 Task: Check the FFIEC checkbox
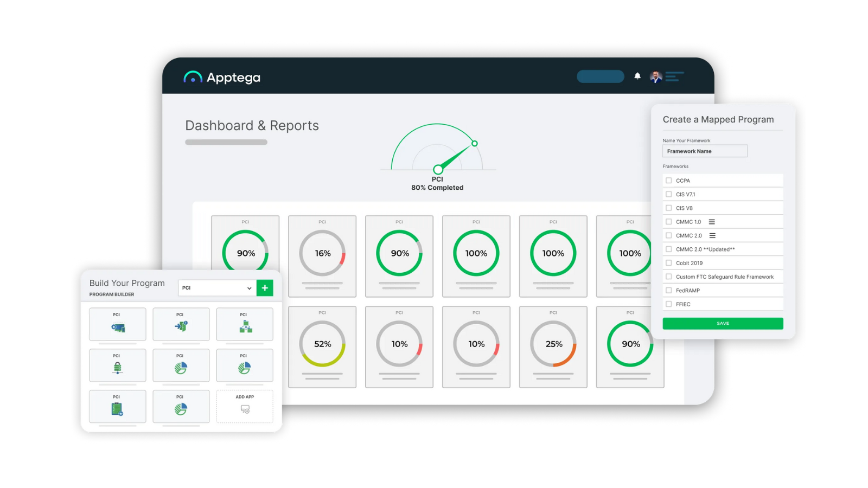pyautogui.click(x=668, y=304)
